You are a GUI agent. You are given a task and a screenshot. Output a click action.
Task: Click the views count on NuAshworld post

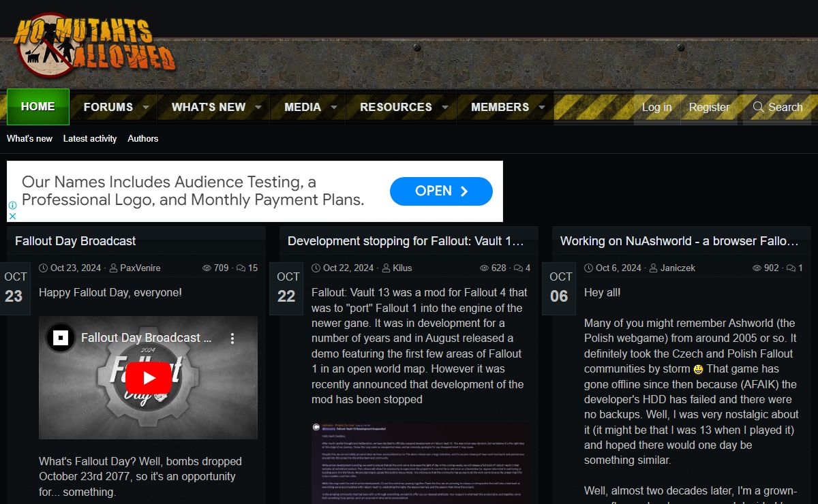tap(766, 268)
